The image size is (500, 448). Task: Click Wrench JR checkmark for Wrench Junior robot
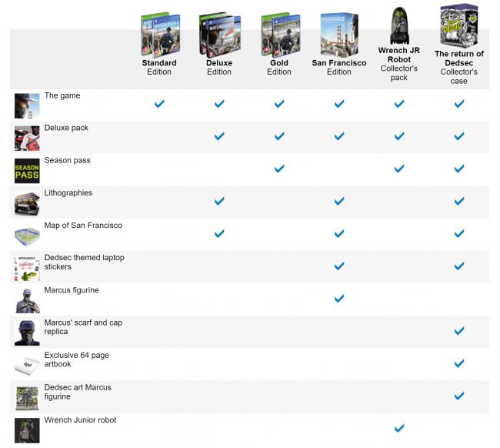(398, 428)
